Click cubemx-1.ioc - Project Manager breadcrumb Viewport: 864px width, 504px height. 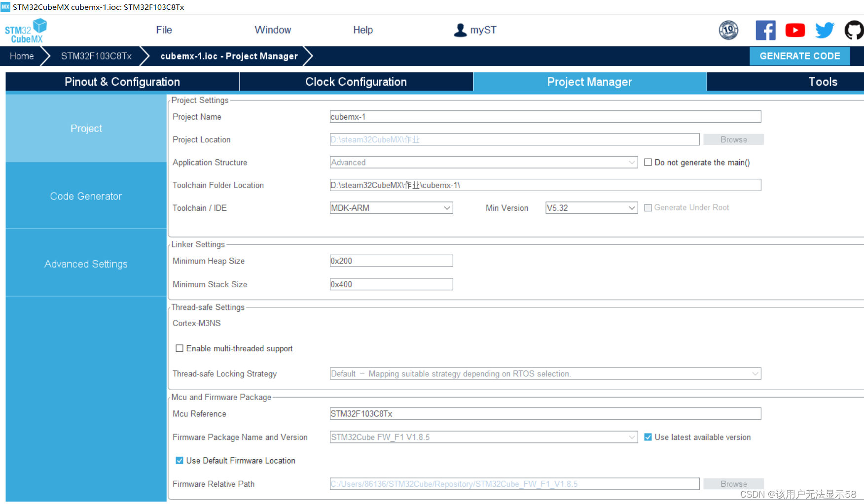(229, 56)
